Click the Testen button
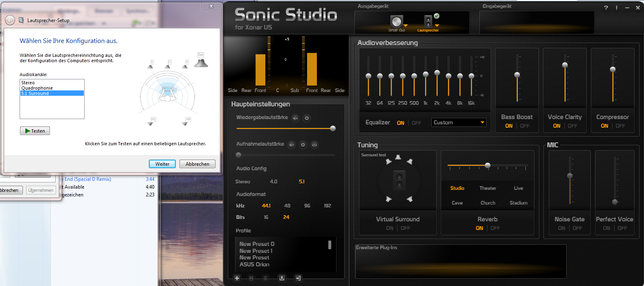This screenshot has width=644, height=286. [x=35, y=131]
